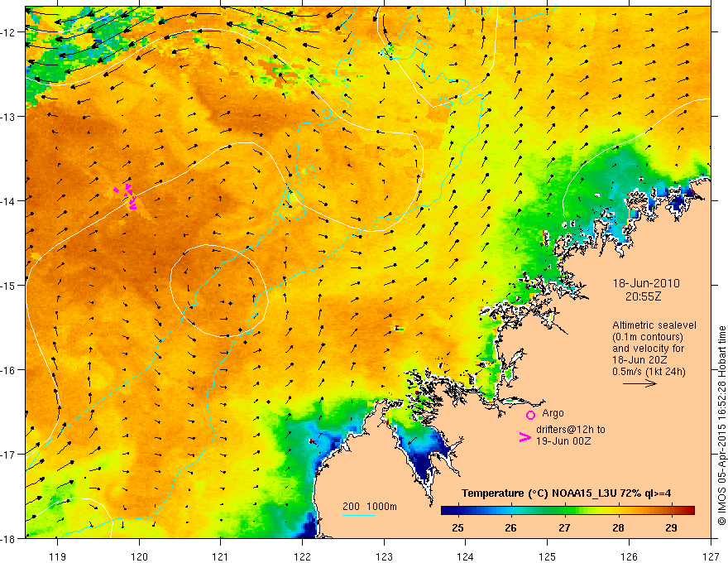The height and width of the screenshot is (563, 728).
Task: Click the latitude axis label -12
Action: (x=8, y=32)
